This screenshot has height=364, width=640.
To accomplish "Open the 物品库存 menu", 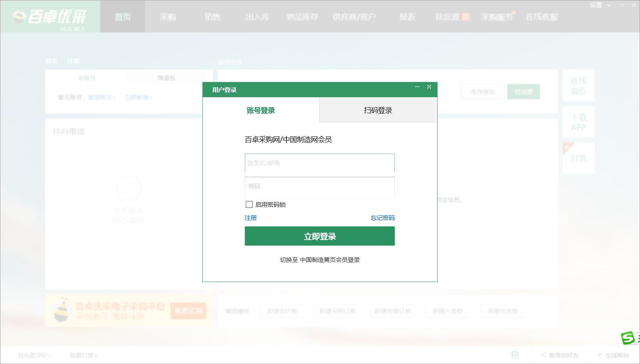I will tap(302, 17).
